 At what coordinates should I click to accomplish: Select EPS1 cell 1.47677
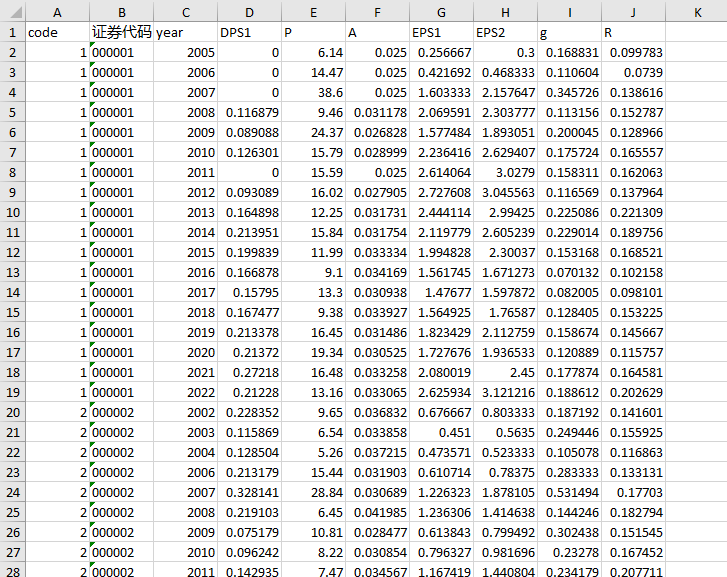tap(441, 292)
